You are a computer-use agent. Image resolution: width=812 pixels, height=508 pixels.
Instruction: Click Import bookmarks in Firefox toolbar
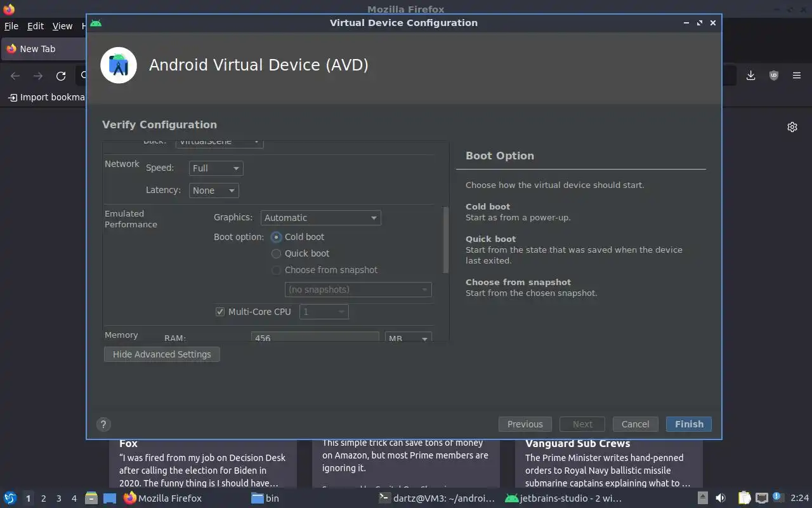[47, 97]
